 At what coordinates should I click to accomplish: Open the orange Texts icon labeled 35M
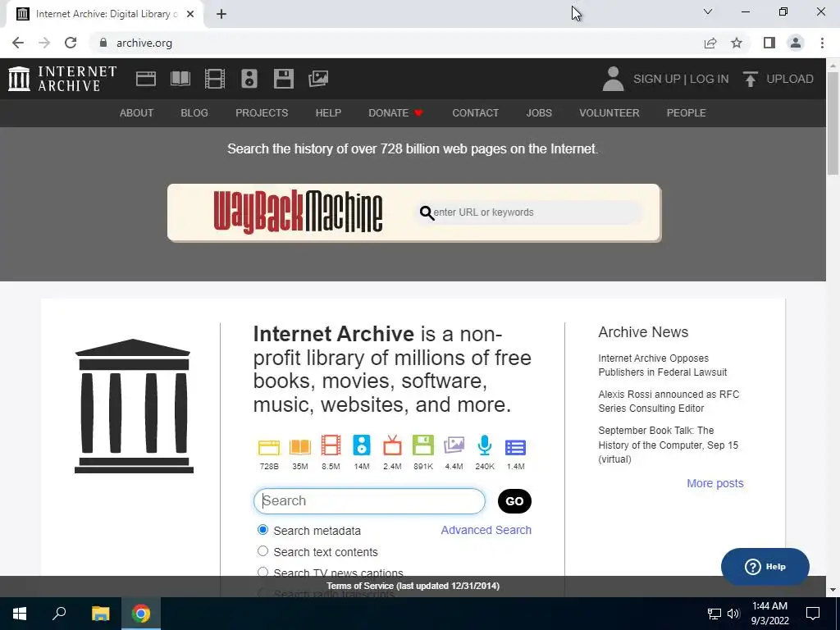tap(300, 447)
